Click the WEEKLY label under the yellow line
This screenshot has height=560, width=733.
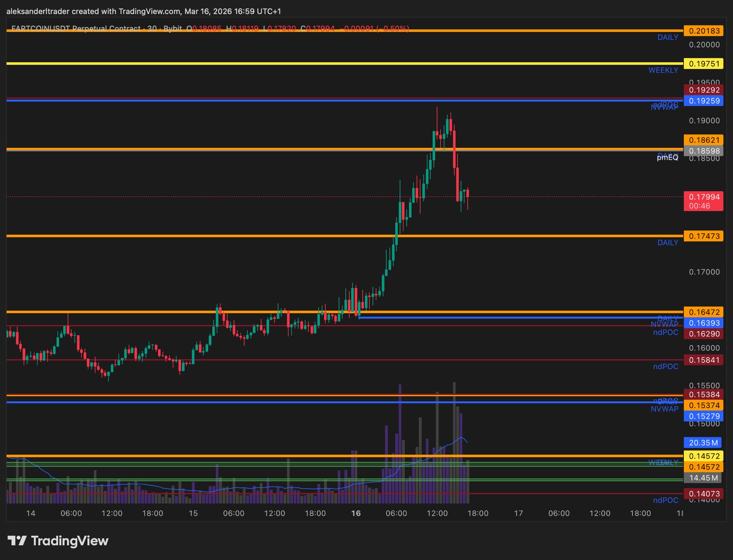(x=663, y=70)
